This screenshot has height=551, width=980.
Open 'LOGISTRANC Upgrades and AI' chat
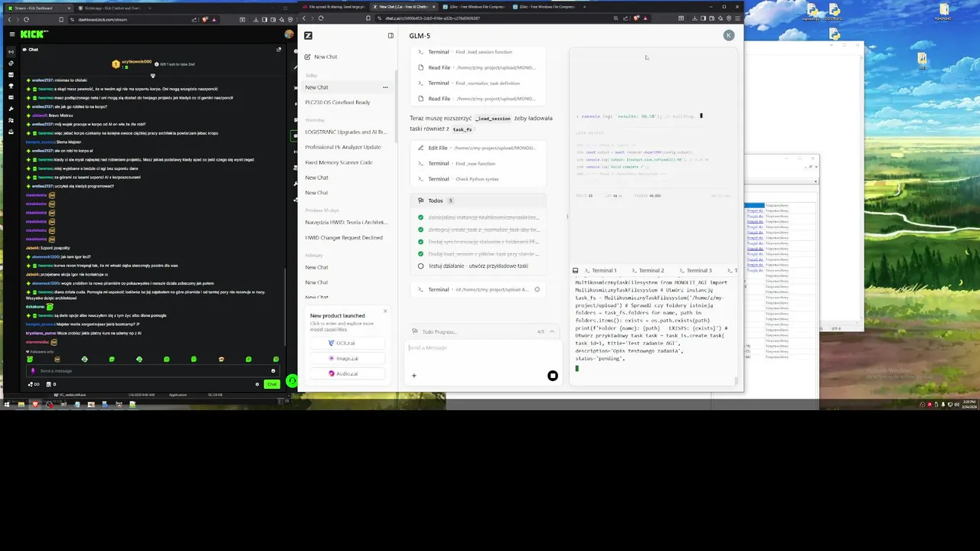tap(346, 132)
